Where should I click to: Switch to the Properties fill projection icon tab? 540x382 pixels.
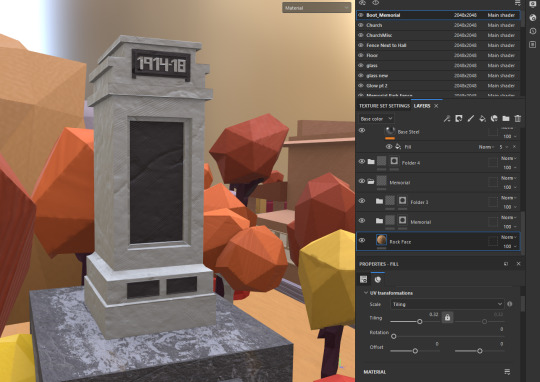point(363,280)
